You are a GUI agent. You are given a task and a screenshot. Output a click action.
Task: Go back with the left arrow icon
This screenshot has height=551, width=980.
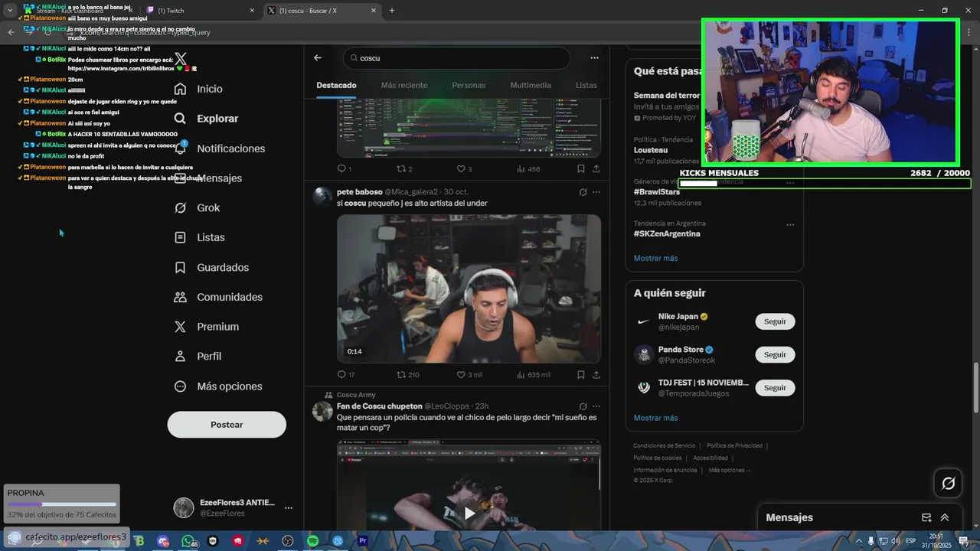click(318, 58)
